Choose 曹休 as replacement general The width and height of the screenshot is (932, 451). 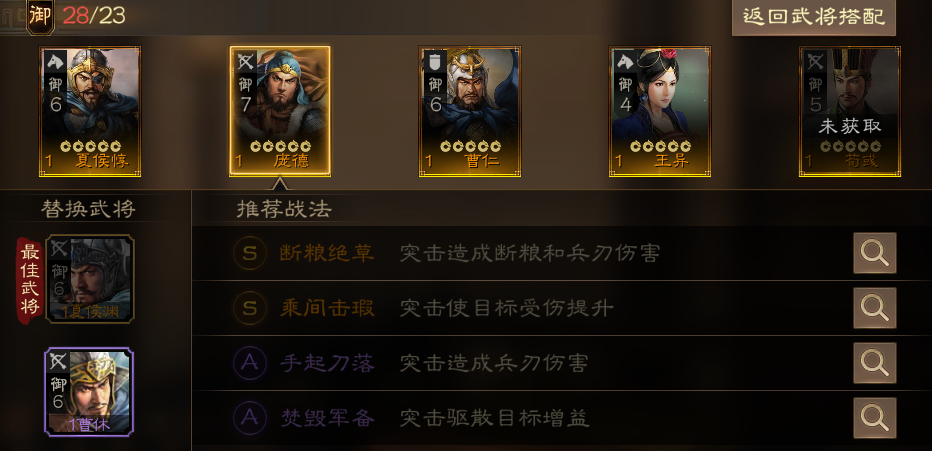(x=89, y=392)
